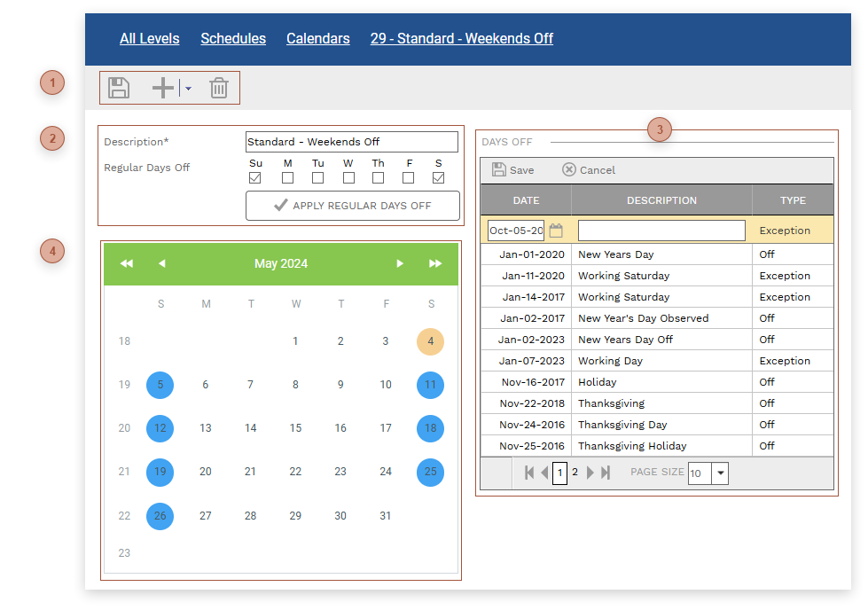Viewport: 868px width, 610px height.
Task: Open the Page Size dropdown
Action: tap(720, 473)
